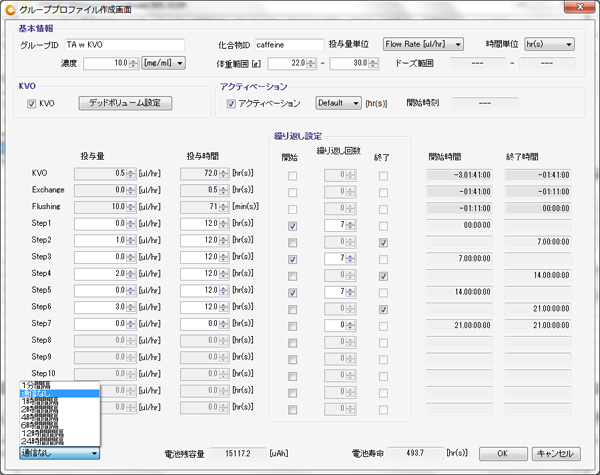Confirm with the OK button
Image resolution: width=600 pixels, height=475 pixels.
click(503, 454)
